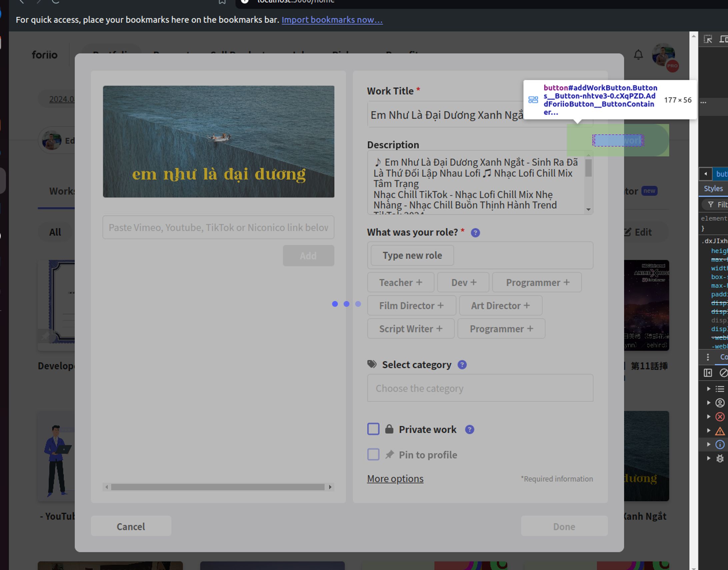Add the Art Director + role chip
The image size is (728, 570).
click(501, 306)
